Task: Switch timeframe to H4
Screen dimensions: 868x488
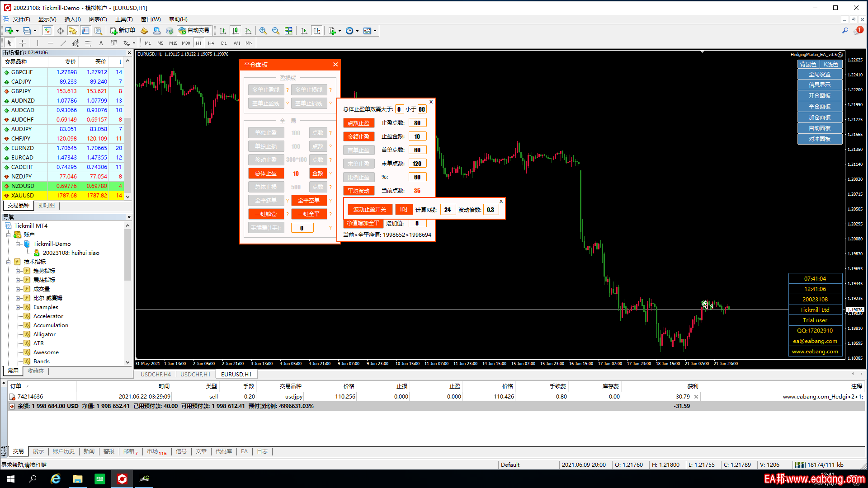Action: click(211, 43)
